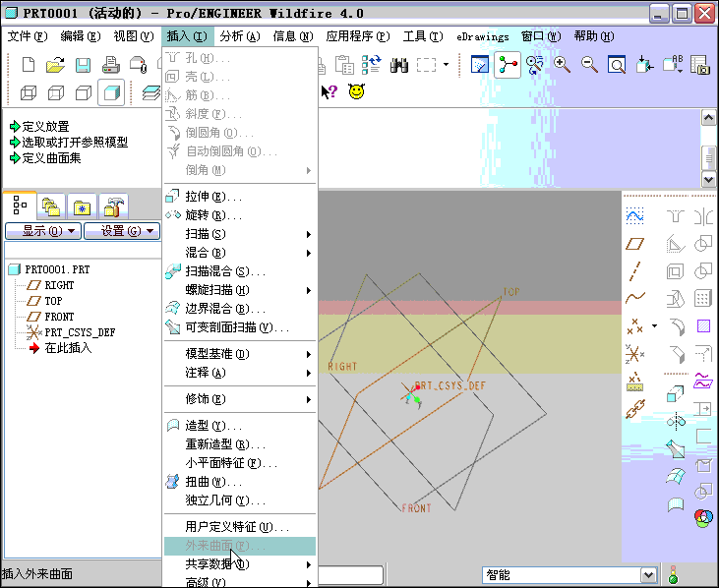The image size is (719, 588).
Task: Click the Datum Curve tool icon
Action: [x=635, y=298]
